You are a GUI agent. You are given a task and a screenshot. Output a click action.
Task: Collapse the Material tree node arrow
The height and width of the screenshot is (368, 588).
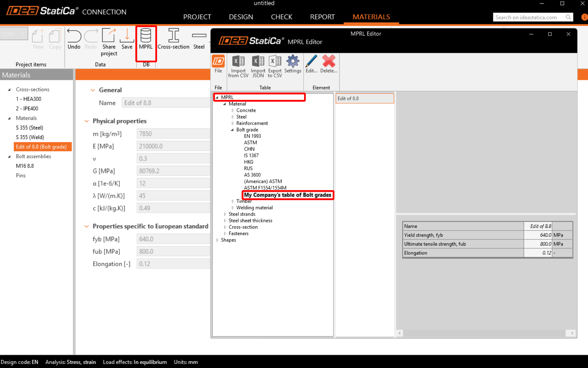pos(225,104)
